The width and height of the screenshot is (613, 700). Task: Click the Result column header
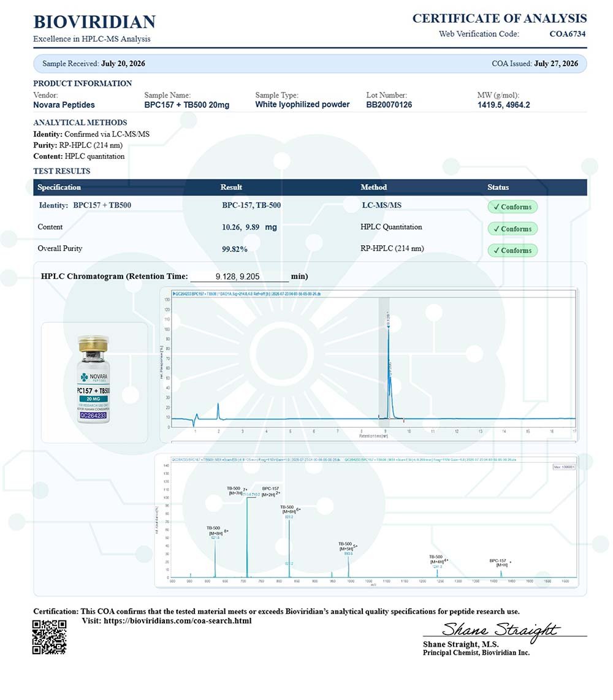click(231, 187)
